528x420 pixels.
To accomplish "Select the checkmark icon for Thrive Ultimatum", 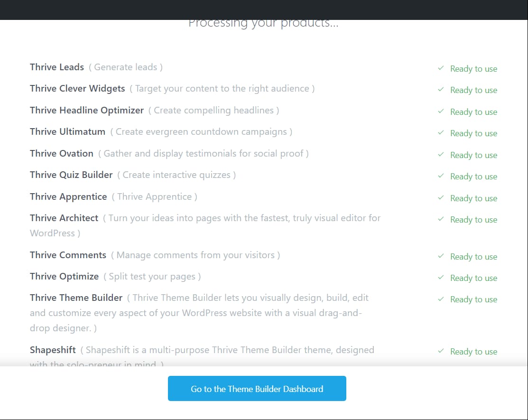I will 440,133.
